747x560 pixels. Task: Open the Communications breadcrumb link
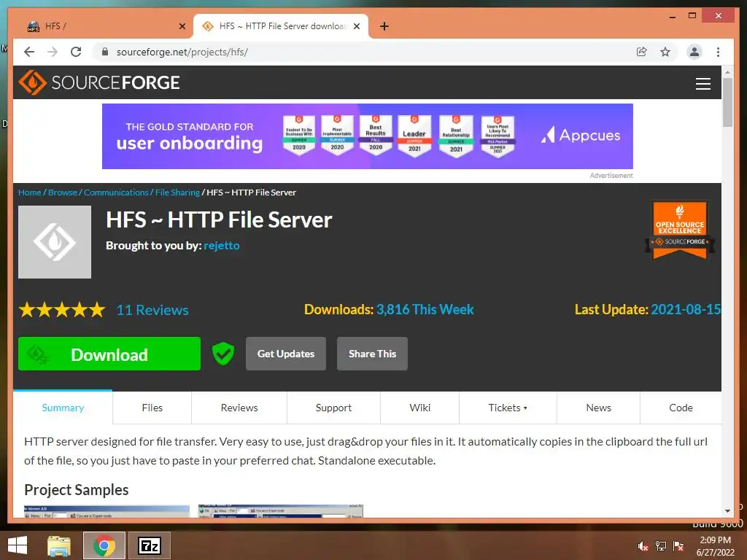pyautogui.click(x=116, y=192)
